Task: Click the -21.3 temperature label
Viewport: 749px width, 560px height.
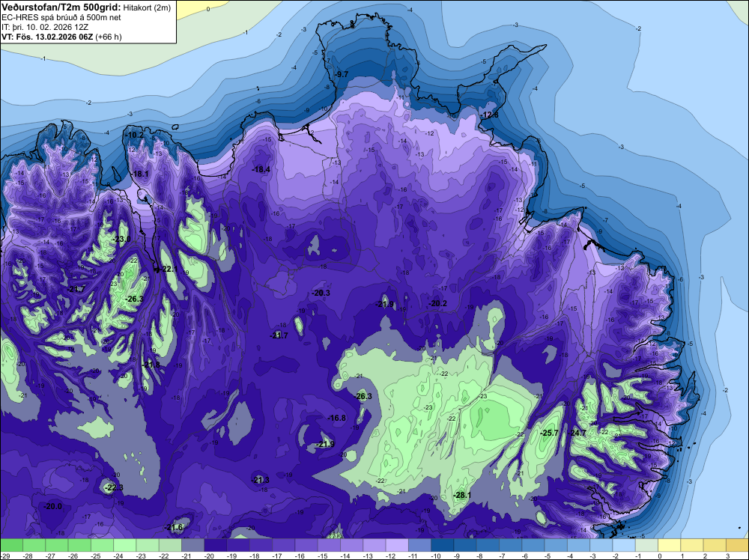Action: (261, 480)
